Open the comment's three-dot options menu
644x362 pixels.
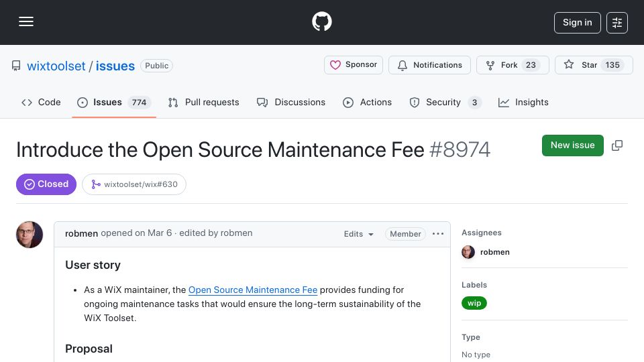[438, 233]
